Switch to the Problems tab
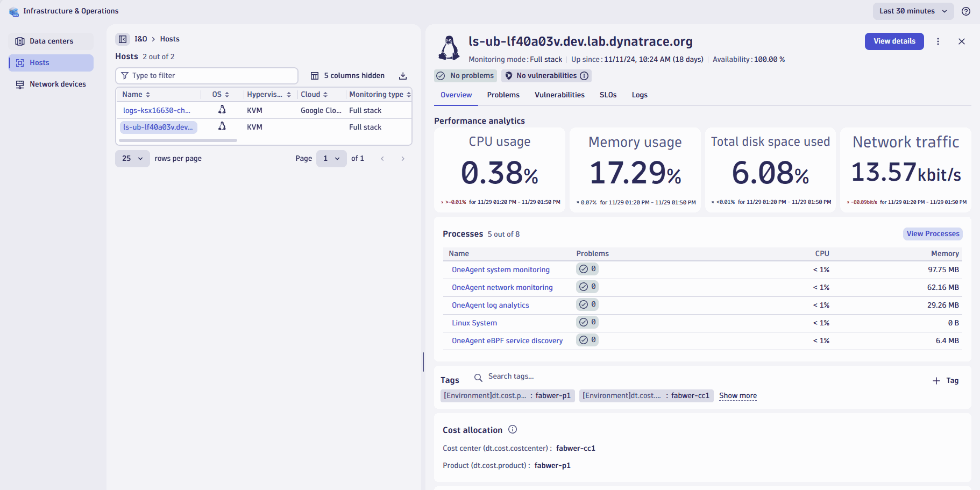The height and width of the screenshot is (490, 980). tap(503, 95)
